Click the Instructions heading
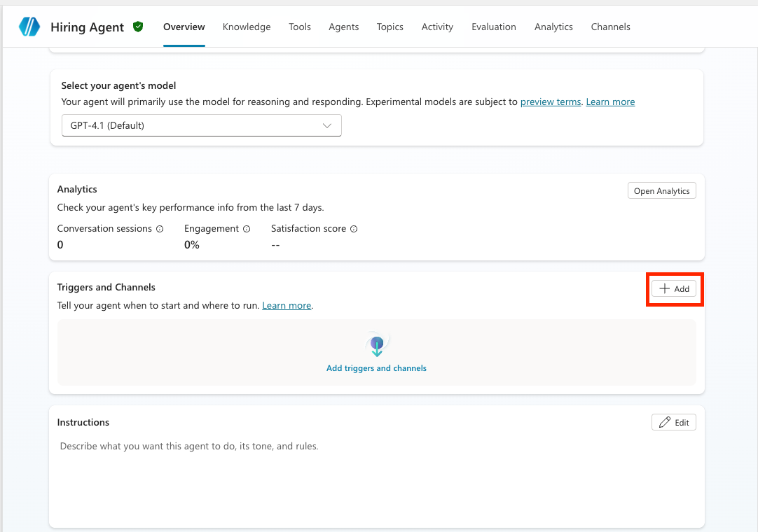Screen dimensions: 758x532 tap(83, 422)
